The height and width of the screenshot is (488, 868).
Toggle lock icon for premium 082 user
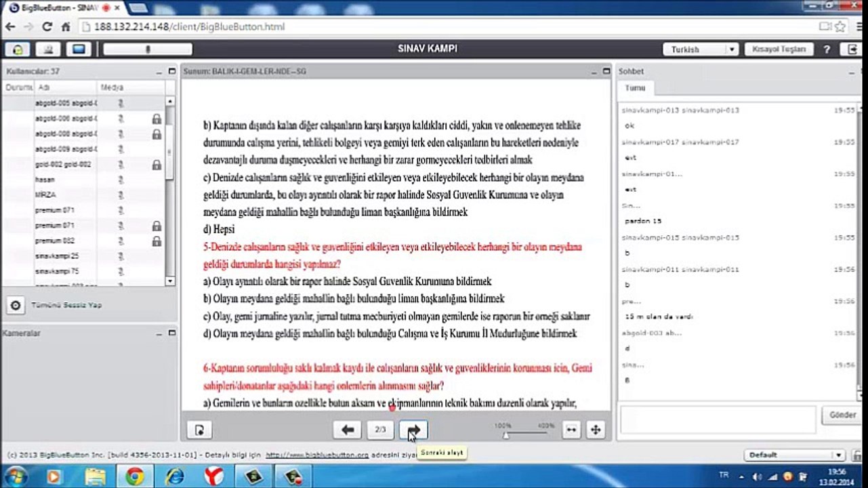pos(157,241)
